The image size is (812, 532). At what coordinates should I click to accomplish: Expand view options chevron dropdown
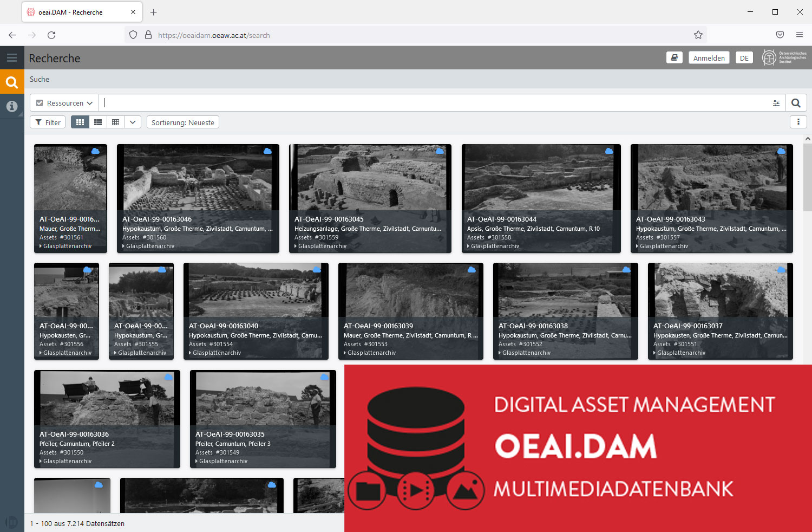133,122
